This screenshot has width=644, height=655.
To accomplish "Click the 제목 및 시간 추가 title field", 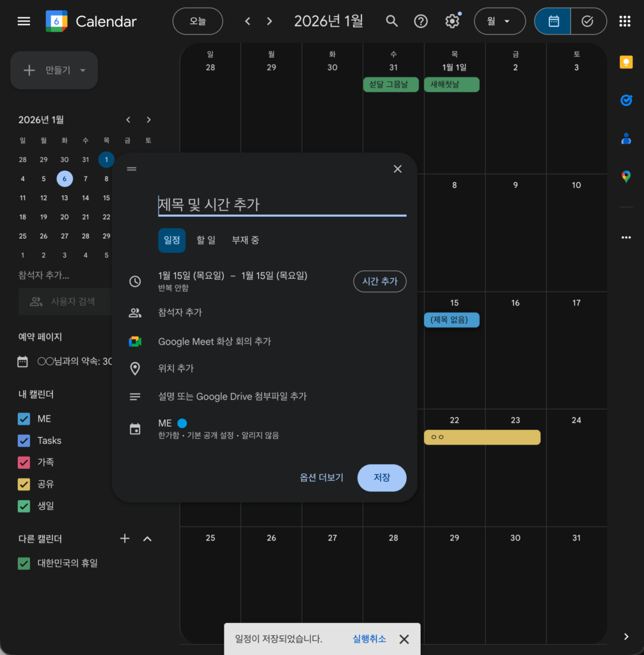I will pyautogui.click(x=281, y=205).
